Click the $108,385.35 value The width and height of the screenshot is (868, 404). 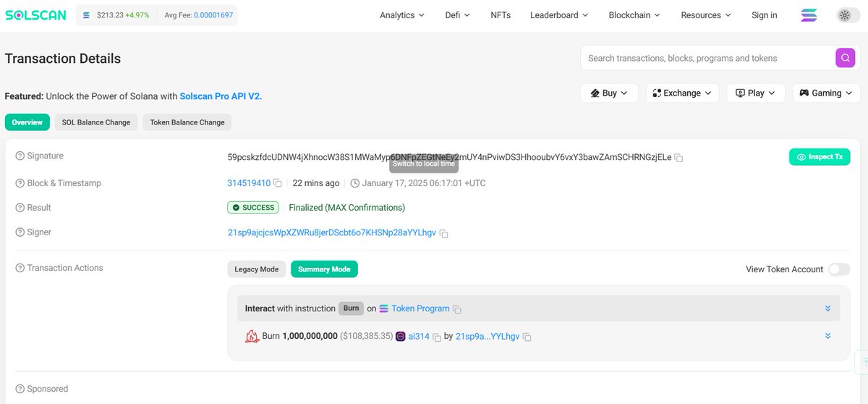367,337
